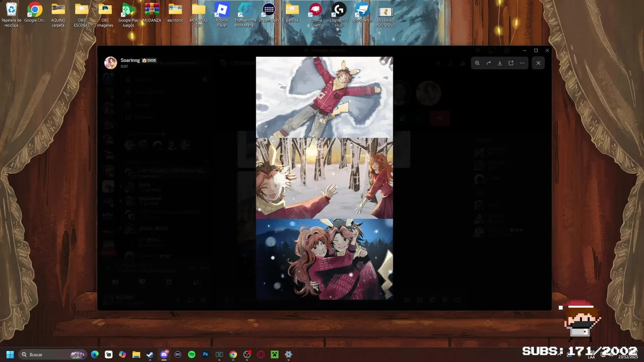Open File Explorer from taskbar
The height and width of the screenshot is (362, 644).
pos(136,354)
